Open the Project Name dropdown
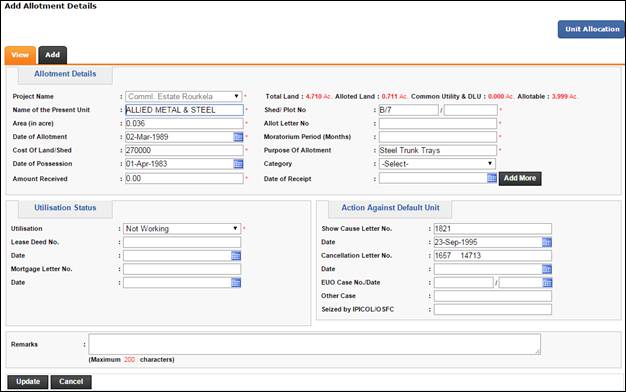This screenshot has height=392, width=626. [x=184, y=96]
